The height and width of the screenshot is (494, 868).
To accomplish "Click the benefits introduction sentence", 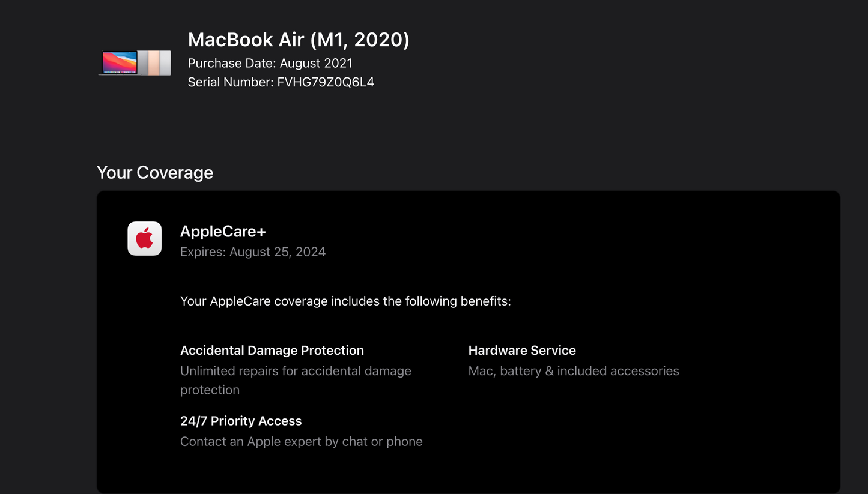I will coord(345,301).
